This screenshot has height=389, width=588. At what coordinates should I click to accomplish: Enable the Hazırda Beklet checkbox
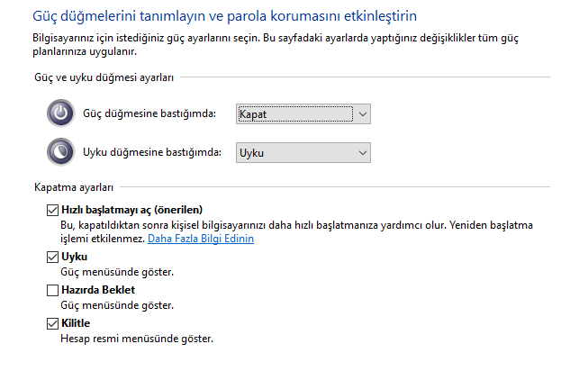point(51,291)
